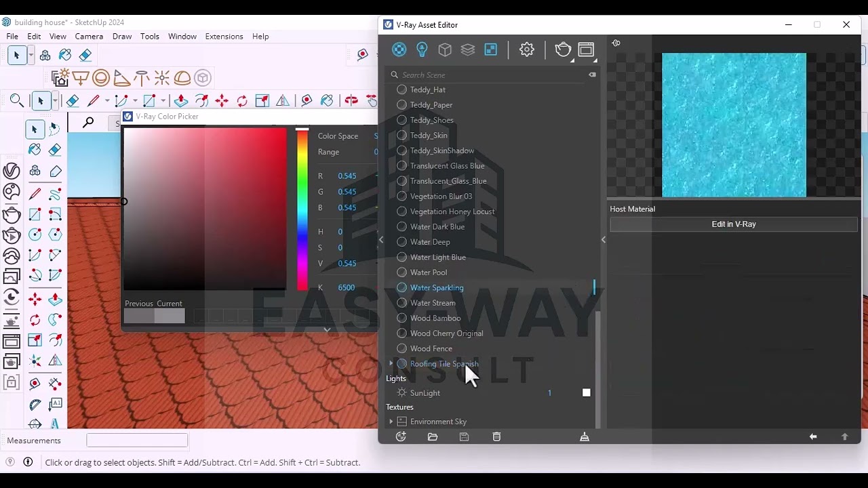868x488 pixels.
Task: Click inside the saturation-value color field
Action: click(x=205, y=209)
